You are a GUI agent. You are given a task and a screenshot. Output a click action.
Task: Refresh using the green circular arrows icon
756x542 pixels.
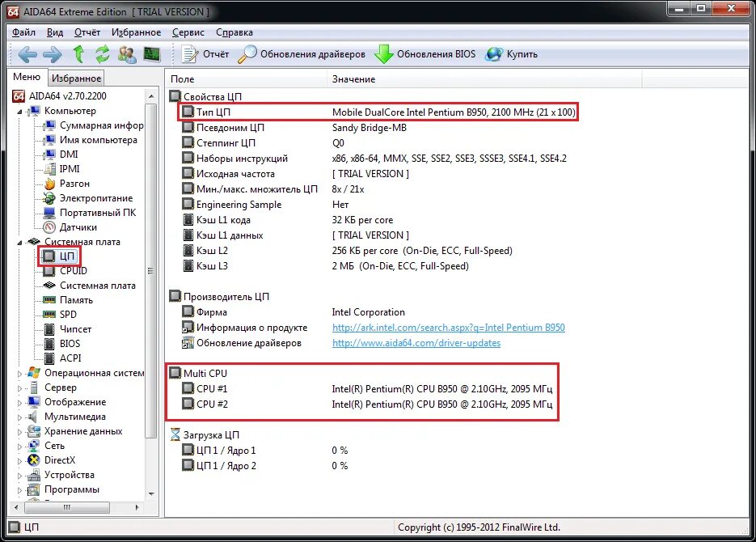click(x=102, y=54)
